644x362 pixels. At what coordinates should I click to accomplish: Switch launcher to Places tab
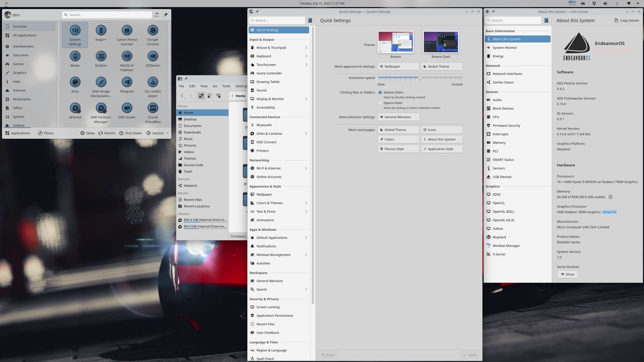(46, 133)
